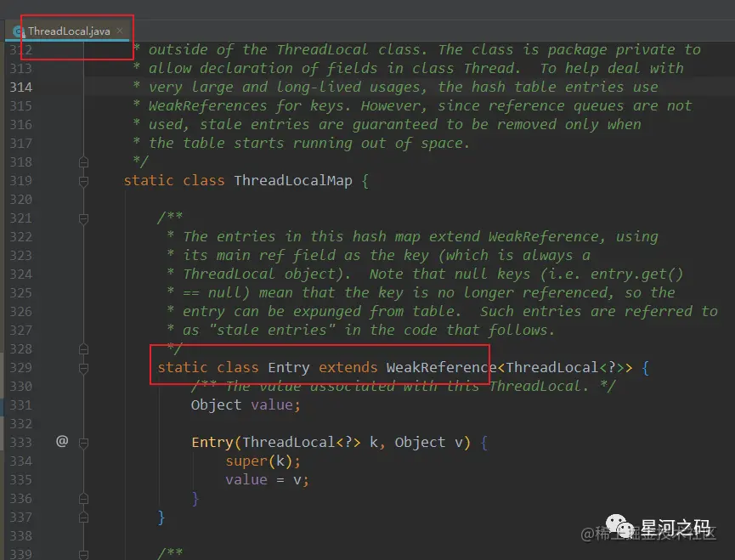The image size is (735, 560).
Task: Collapse the Javadoc starting at line 339
Action: click(84, 554)
